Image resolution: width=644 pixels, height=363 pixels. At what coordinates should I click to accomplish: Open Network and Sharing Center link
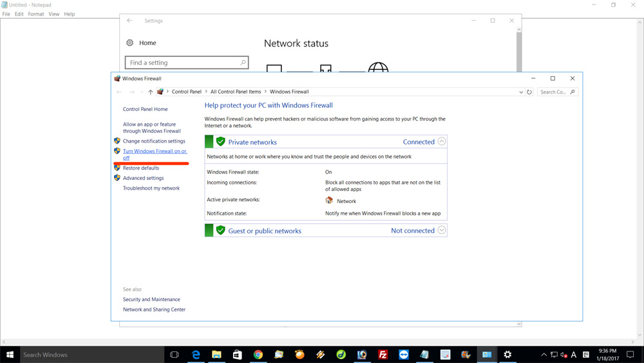click(x=154, y=309)
